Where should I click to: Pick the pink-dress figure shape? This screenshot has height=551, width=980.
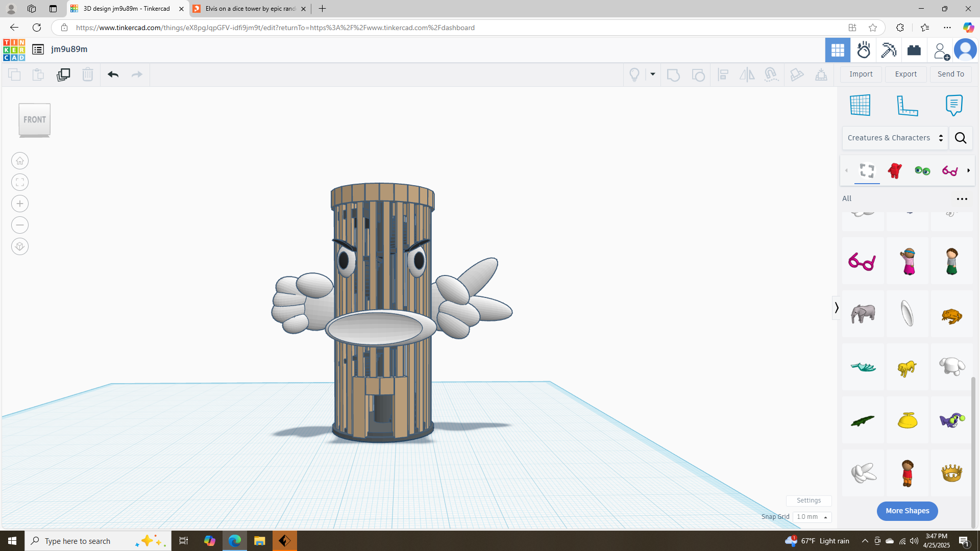pyautogui.click(x=908, y=261)
